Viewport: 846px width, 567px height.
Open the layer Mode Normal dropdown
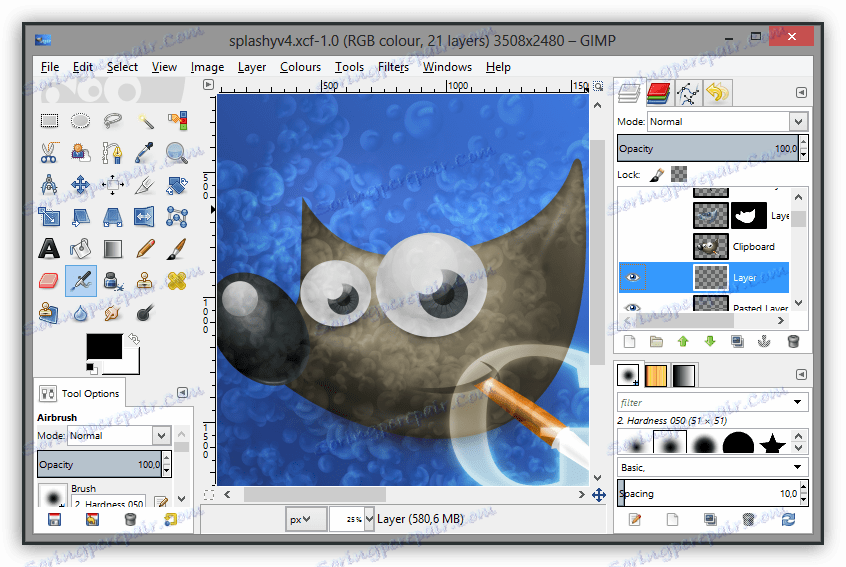click(727, 121)
